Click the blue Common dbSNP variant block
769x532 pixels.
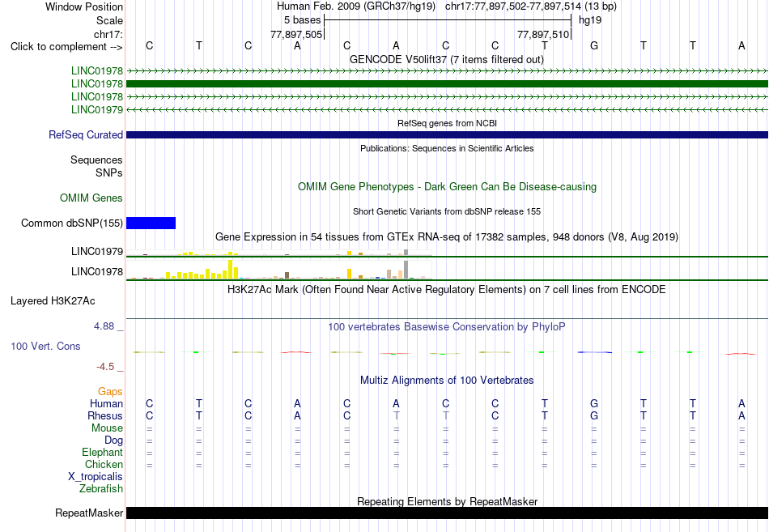click(x=151, y=223)
